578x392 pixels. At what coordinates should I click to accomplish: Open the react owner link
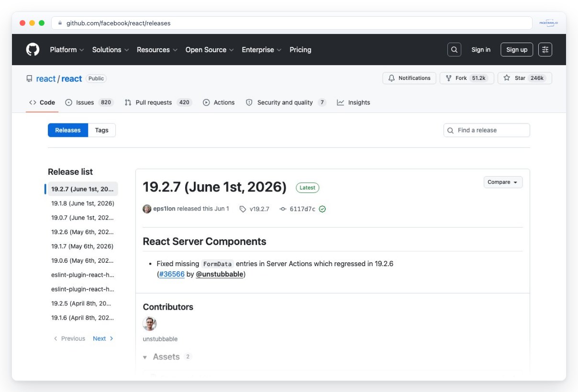(x=46, y=79)
